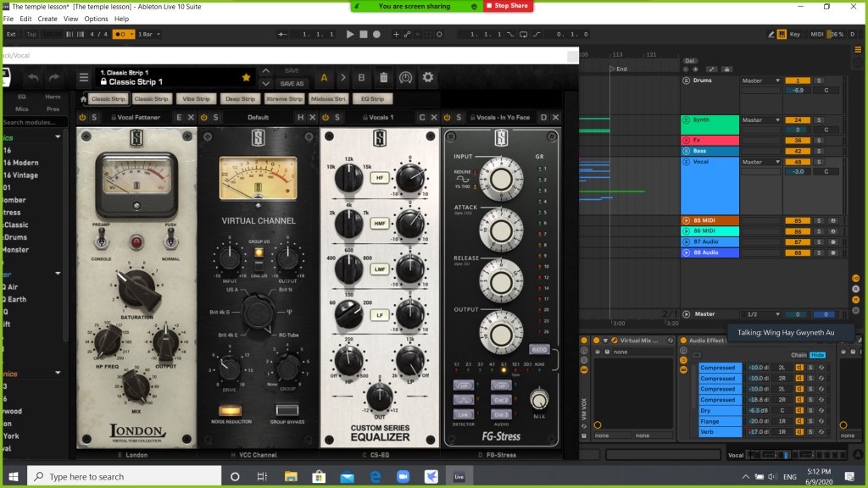Select the Vibe Strip preset tab
This screenshot has height=488, width=868.
coord(196,99)
